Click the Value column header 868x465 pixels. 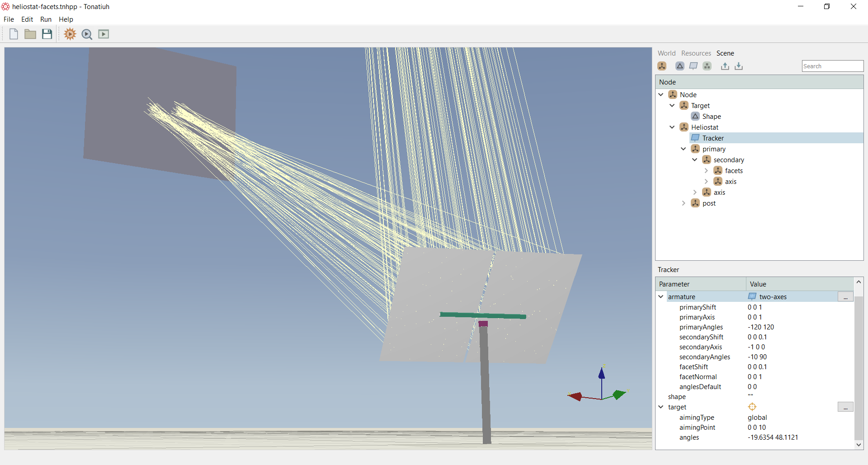click(800, 284)
